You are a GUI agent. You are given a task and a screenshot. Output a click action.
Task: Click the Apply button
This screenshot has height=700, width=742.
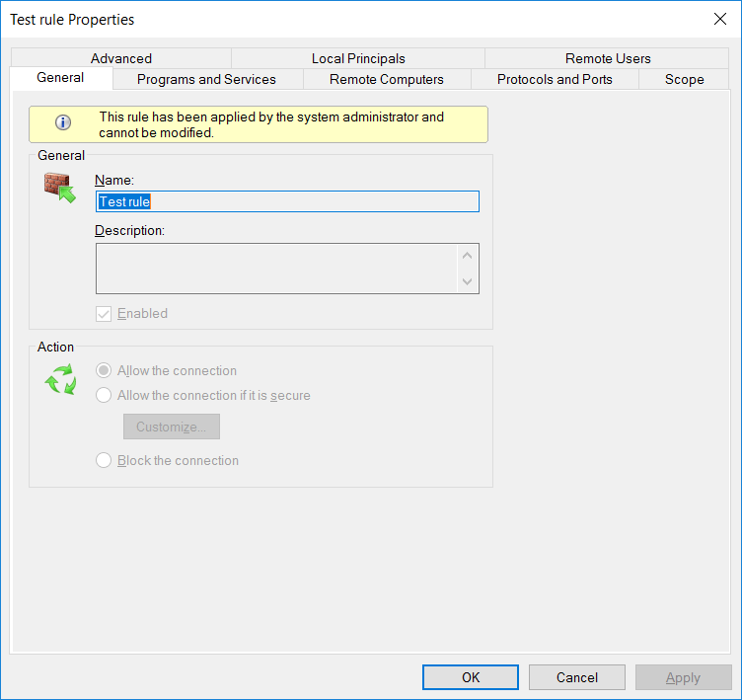click(x=683, y=677)
